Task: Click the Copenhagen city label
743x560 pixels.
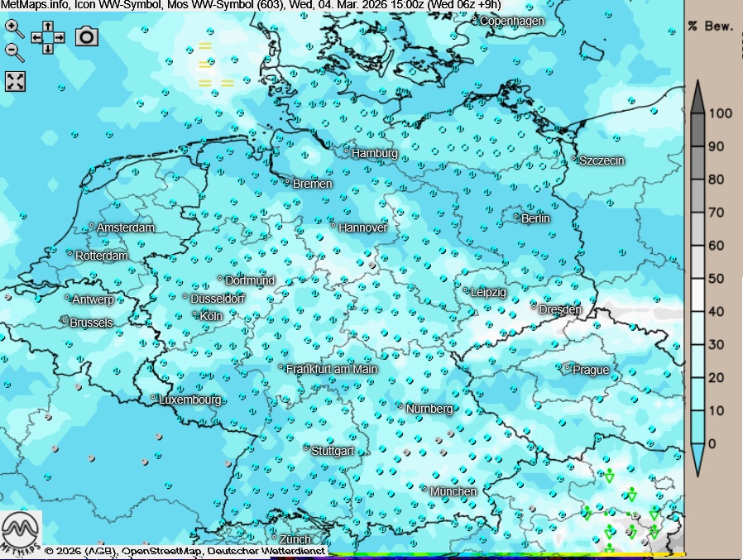Action: pyautogui.click(x=511, y=21)
